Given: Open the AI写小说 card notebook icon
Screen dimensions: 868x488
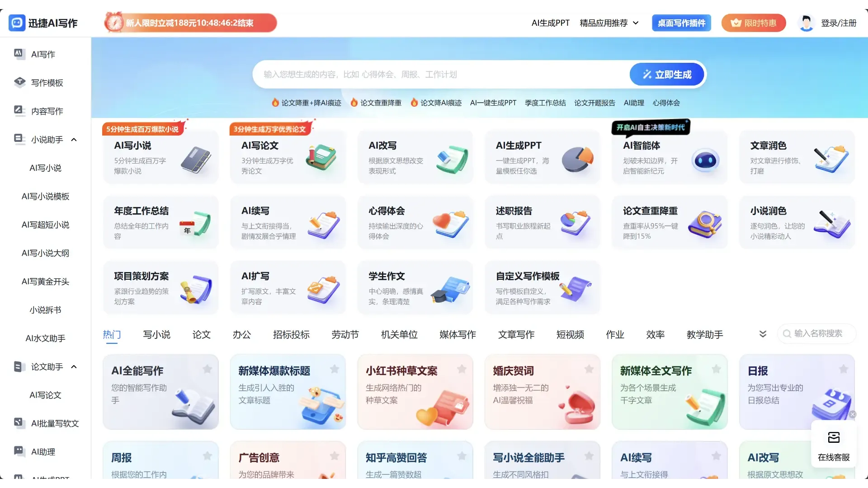Looking at the screenshot, I should (x=196, y=160).
